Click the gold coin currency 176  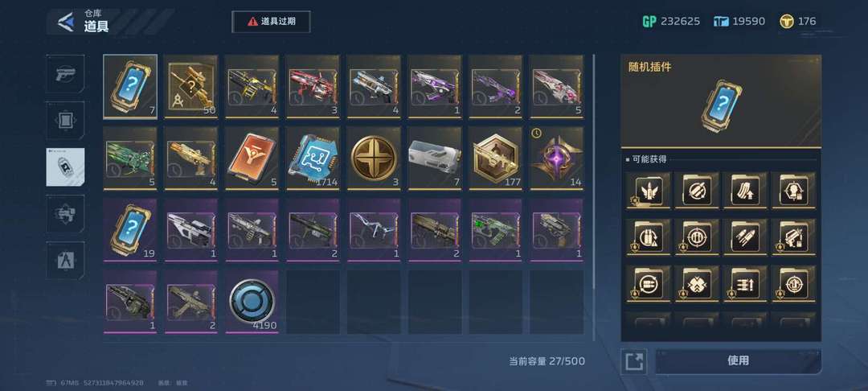pyautogui.click(x=798, y=22)
